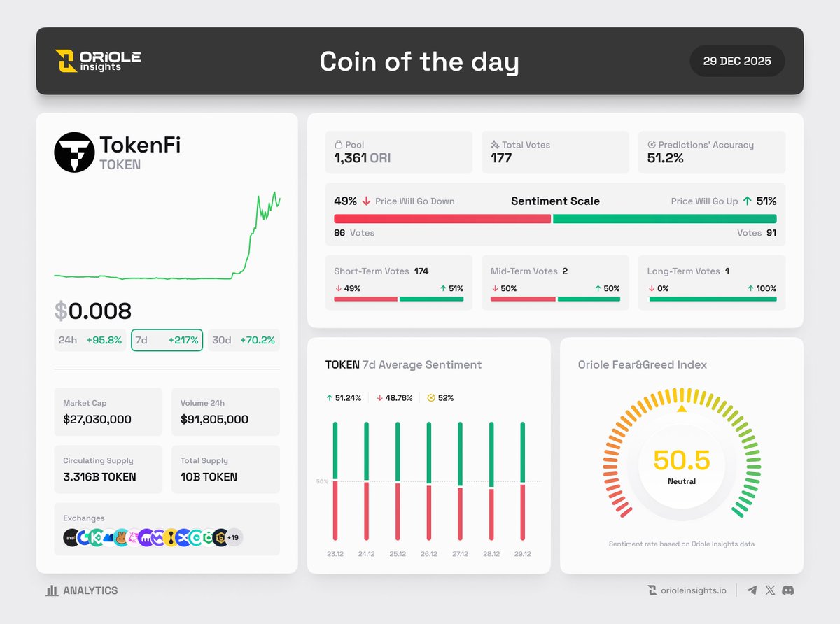Viewport: 840px width, 624px height.
Task: Click the Pool lock icon
Action: pos(338,145)
